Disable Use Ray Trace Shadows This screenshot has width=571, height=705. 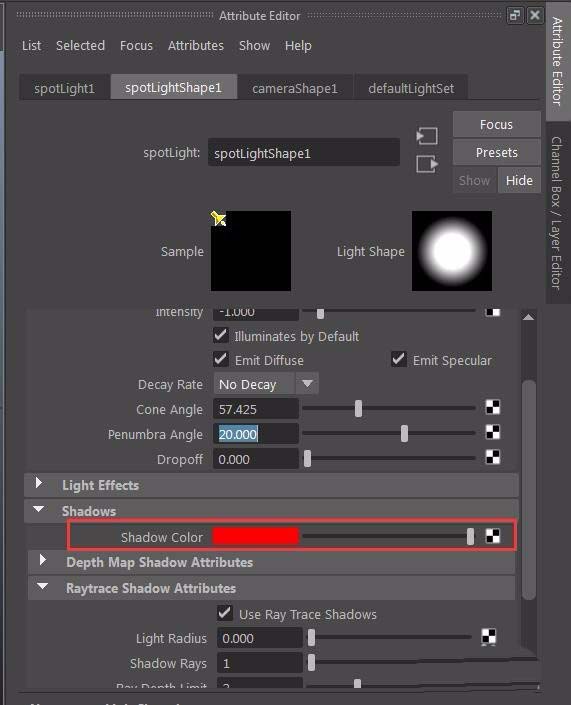click(x=224, y=614)
